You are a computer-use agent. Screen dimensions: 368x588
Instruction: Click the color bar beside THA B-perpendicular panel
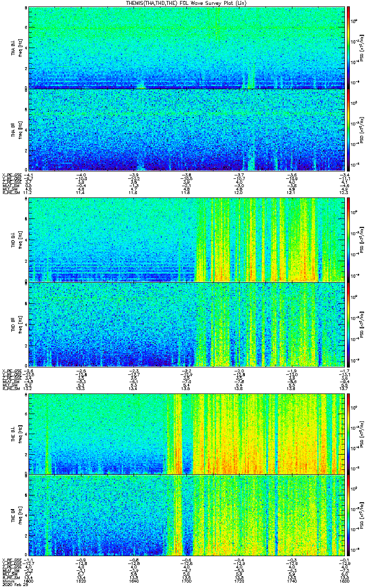(348, 48)
